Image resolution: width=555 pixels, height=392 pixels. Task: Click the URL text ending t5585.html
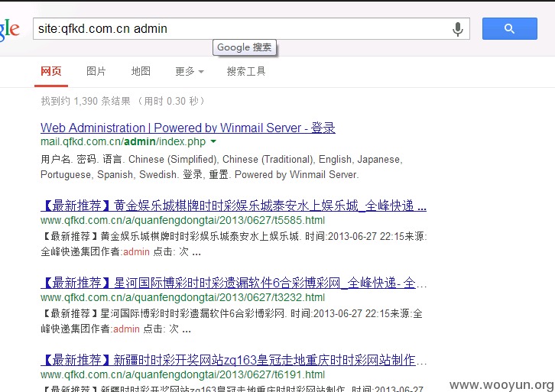tap(183, 220)
